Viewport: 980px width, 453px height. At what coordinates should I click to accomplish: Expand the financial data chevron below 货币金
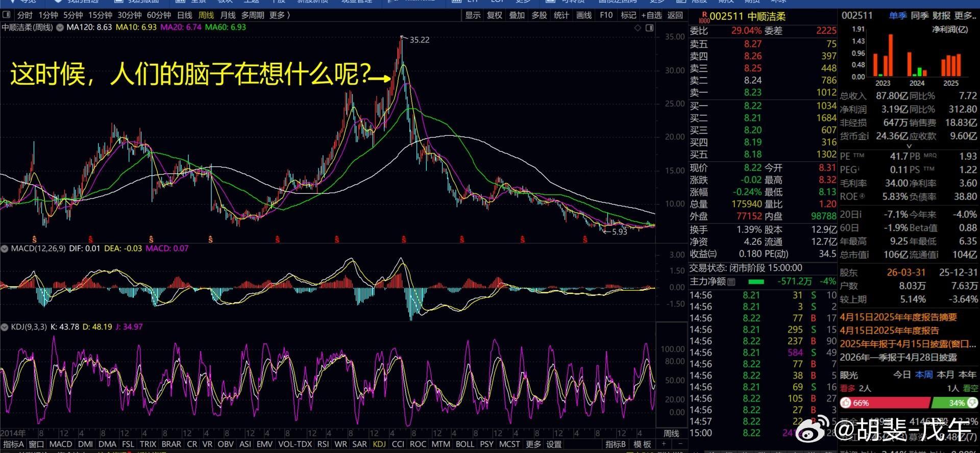909,146
